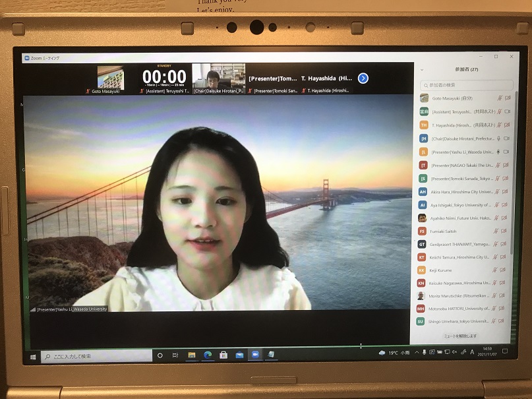Show next page of video thumbnails
Viewport: 532px width, 399px height.
click(x=363, y=78)
